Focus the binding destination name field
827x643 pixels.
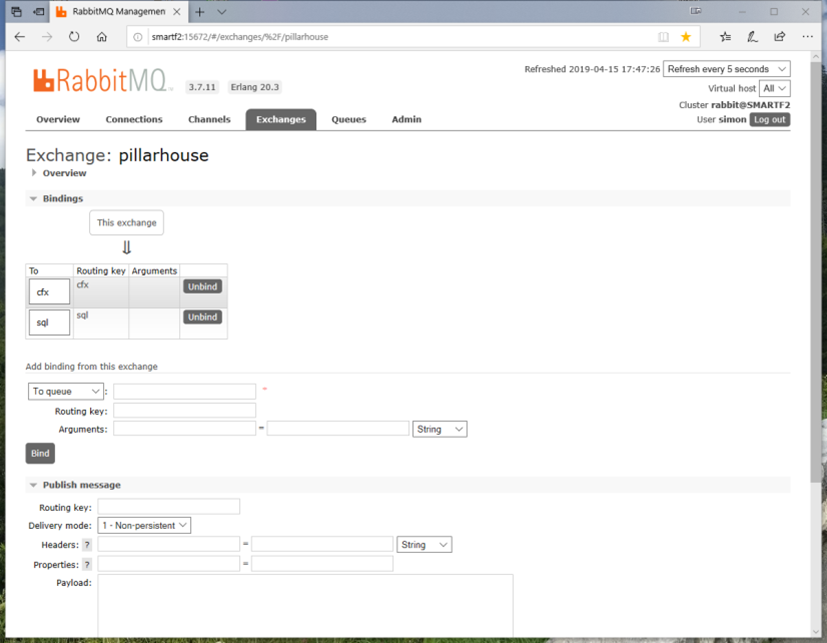point(185,391)
